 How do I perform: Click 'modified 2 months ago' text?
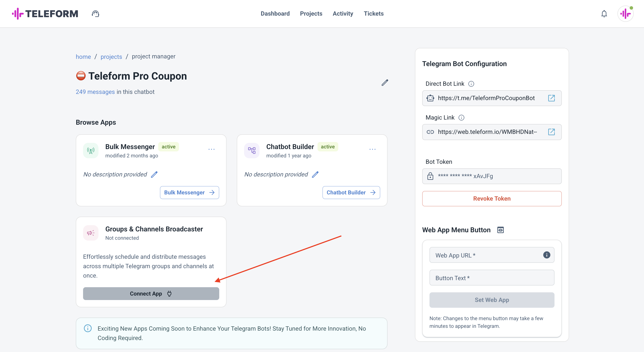coord(131,156)
